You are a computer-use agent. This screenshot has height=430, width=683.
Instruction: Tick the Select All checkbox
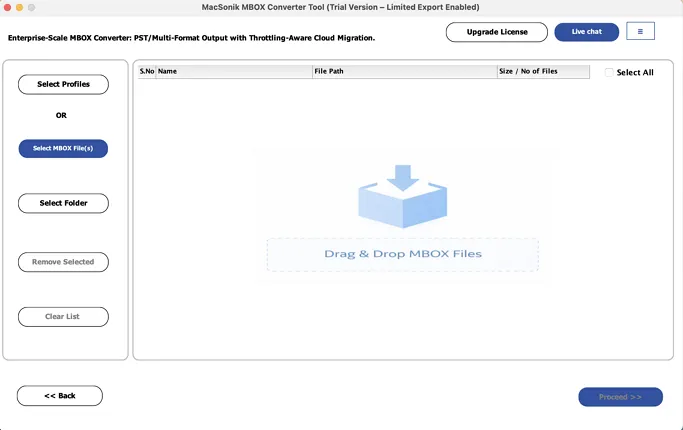[x=609, y=72]
